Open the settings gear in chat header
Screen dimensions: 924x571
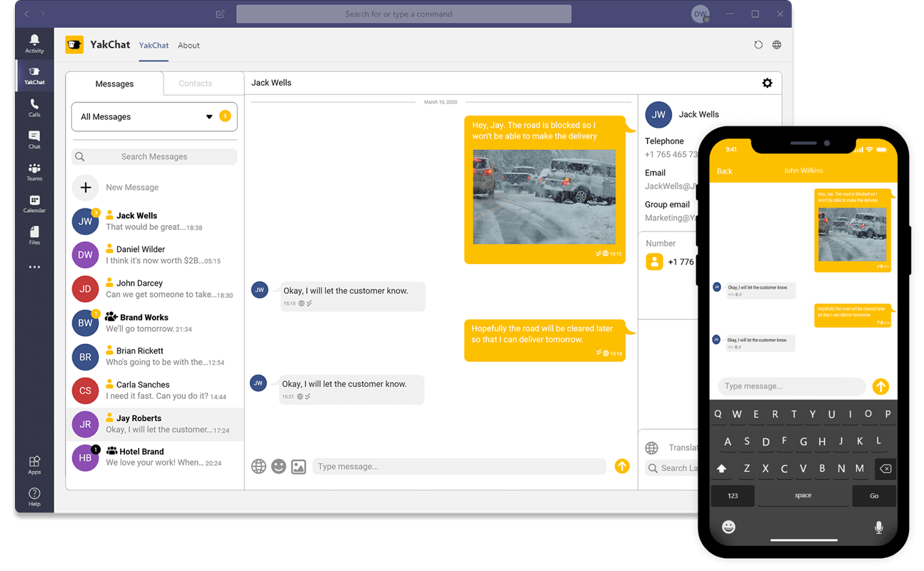coord(767,83)
